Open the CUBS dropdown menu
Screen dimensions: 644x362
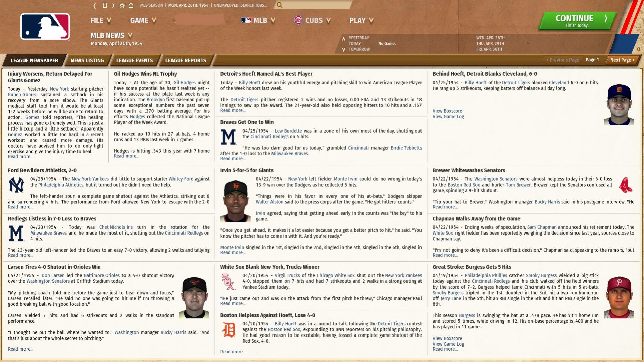312,20
